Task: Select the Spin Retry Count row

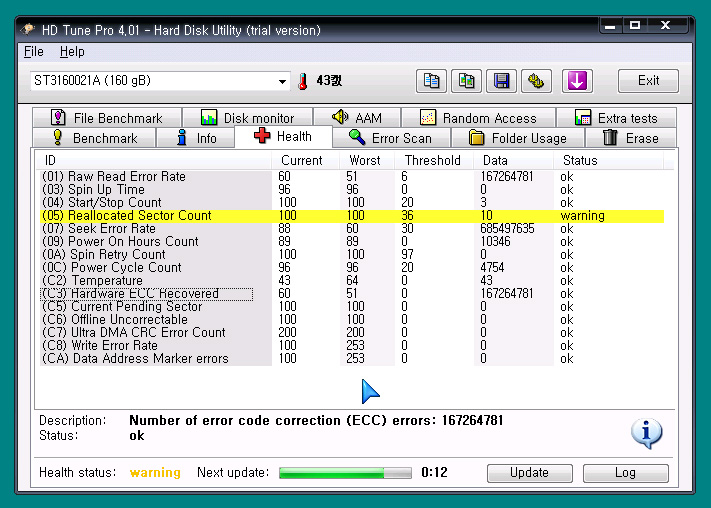Action: (352, 254)
